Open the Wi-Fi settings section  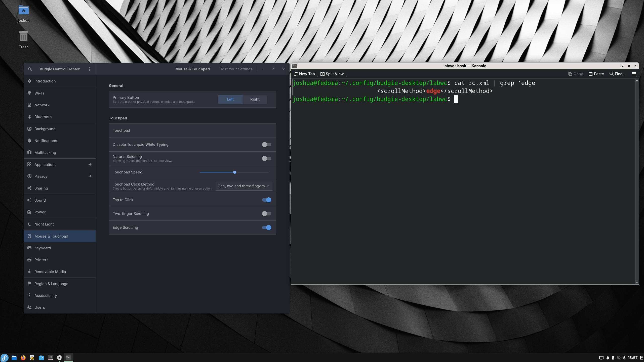point(39,93)
